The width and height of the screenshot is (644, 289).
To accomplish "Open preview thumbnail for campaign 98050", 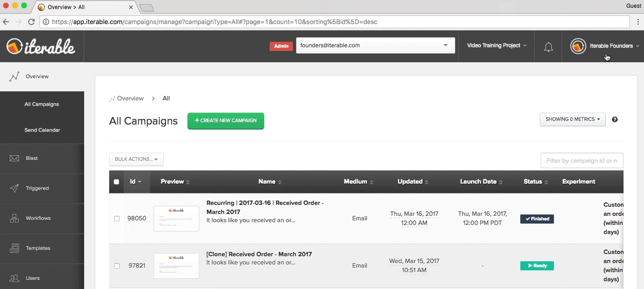I will pos(176,219).
